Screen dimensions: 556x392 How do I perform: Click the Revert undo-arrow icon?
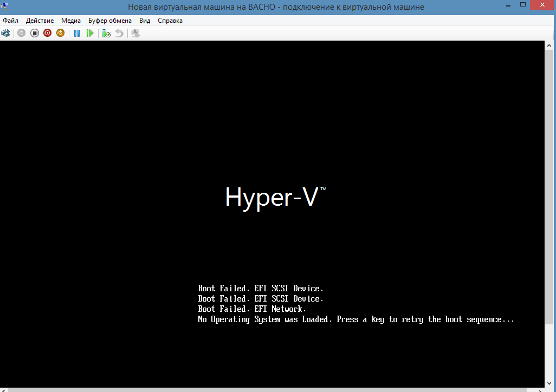[119, 33]
